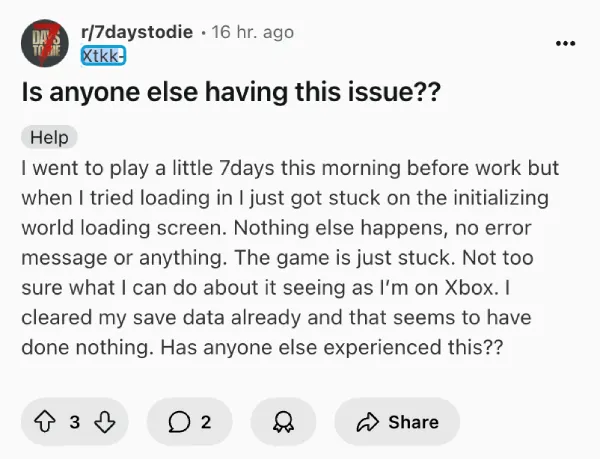The width and height of the screenshot is (600, 459).
Task: Click the 7 Days to Die subreddit avatar
Action: 45,43
